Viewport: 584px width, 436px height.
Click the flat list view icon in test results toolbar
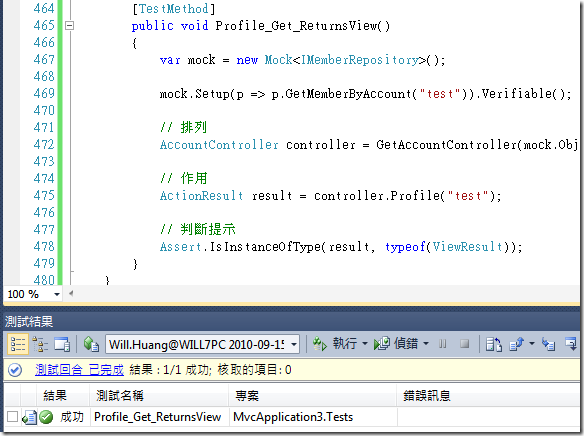pyautogui.click(x=17, y=344)
